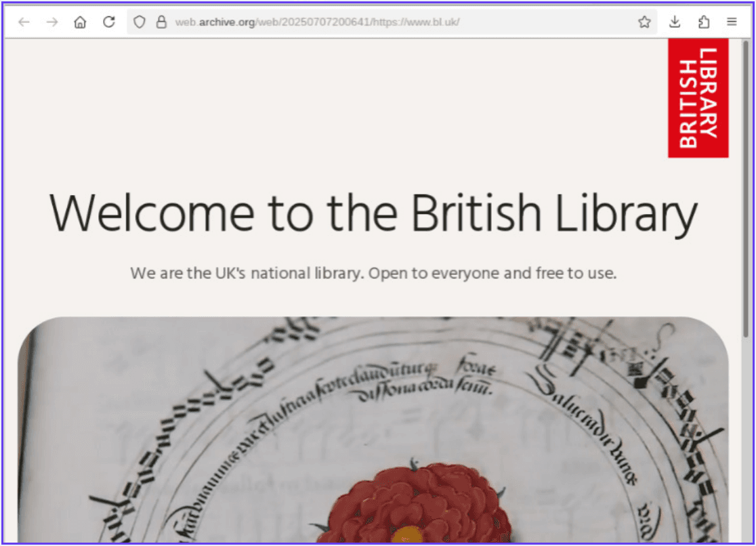Viewport: 756px width, 546px height.
Task: Open tracking protection shield icon
Action: pyautogui.click(x=140, y=22)
